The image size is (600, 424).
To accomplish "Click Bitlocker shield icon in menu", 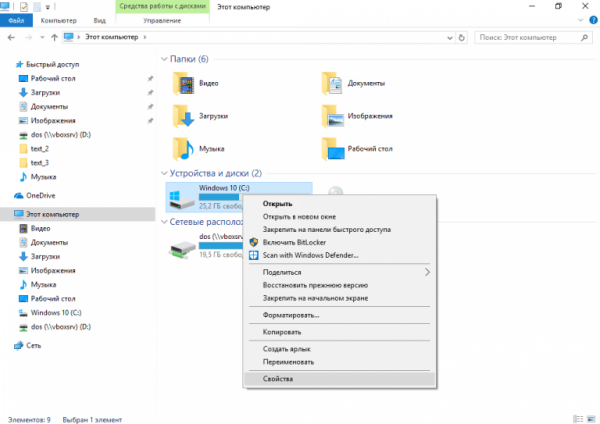I will pos(253,242).
